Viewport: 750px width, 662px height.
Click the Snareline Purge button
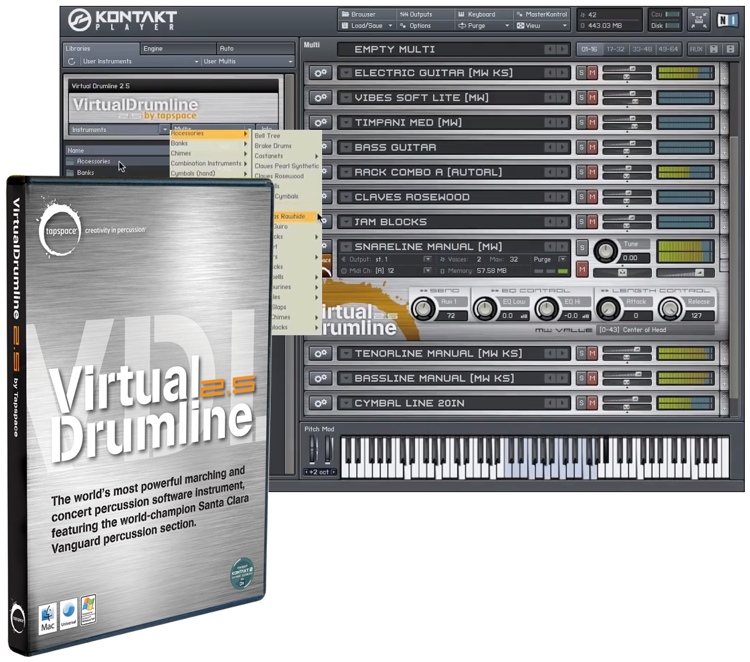pos(550,259)
